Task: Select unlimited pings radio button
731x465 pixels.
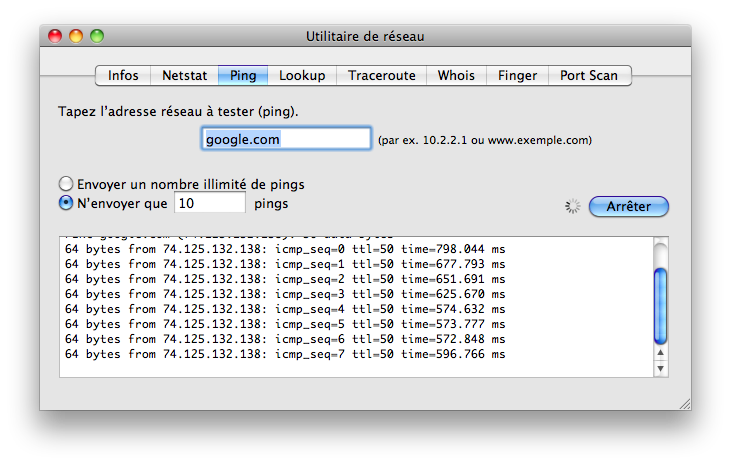Action: click(66, 184)
